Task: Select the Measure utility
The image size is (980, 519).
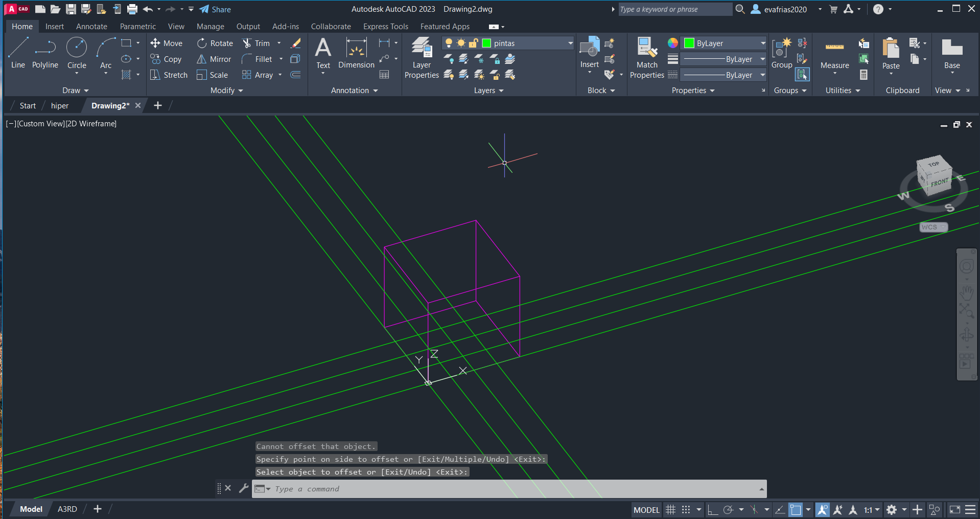Action: click(x=834, y=54)
